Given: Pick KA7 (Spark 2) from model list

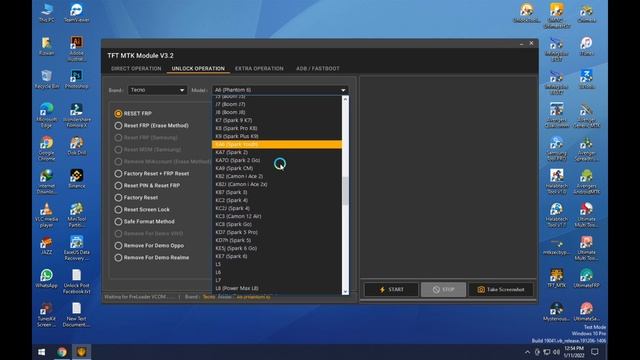Looking at the screenshot, I should [277, 152].
